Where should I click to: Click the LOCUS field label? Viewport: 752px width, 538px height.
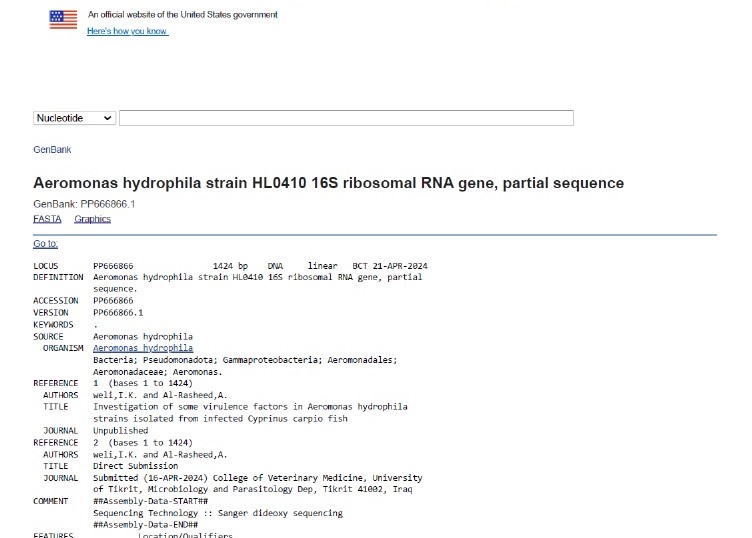(46, 266)
